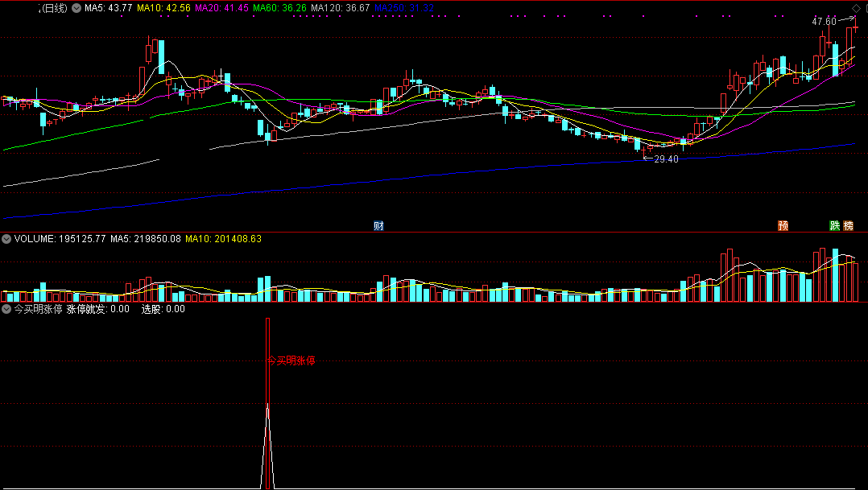Click the MA60: 36.26 legend
The width and height of the screenshot is (868, 490).
point(279,8)
